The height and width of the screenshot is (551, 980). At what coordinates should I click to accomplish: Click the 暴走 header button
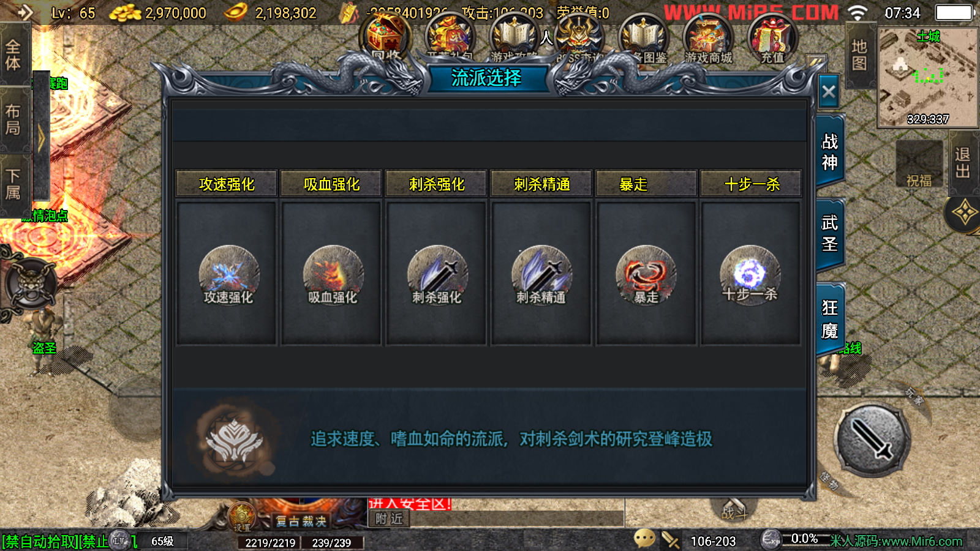click(646, 184)
